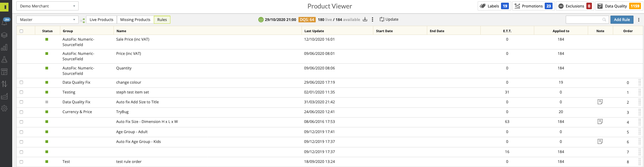Open notifications bell with 284 badge

pos(5,22)
